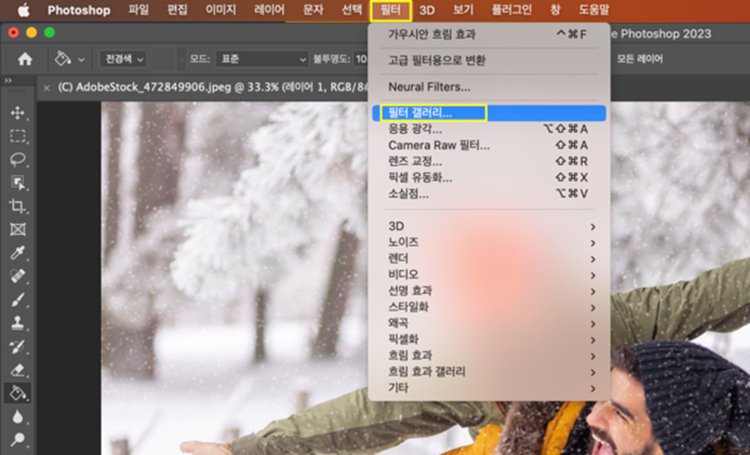
Task: Open the Photoshop application menu
Action: 79,10
